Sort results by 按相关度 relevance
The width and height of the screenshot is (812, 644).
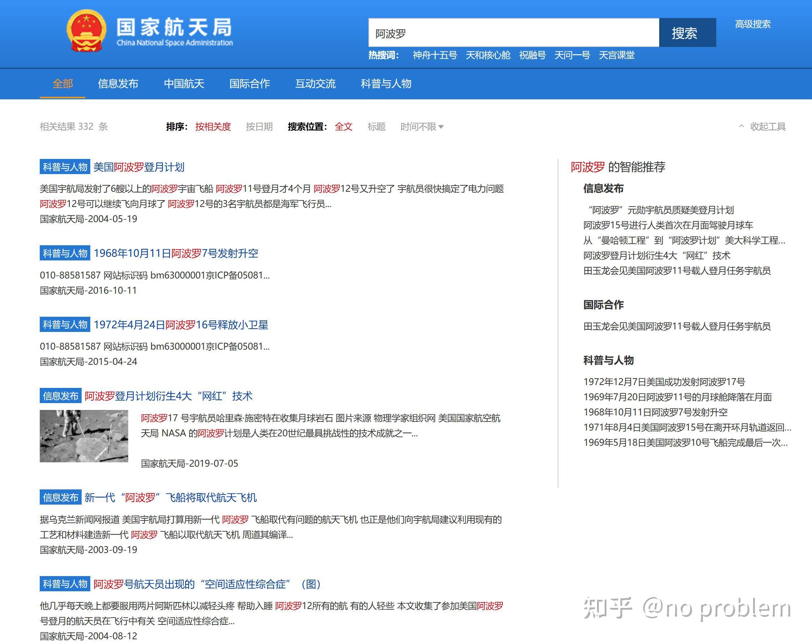tap(213, 126)
